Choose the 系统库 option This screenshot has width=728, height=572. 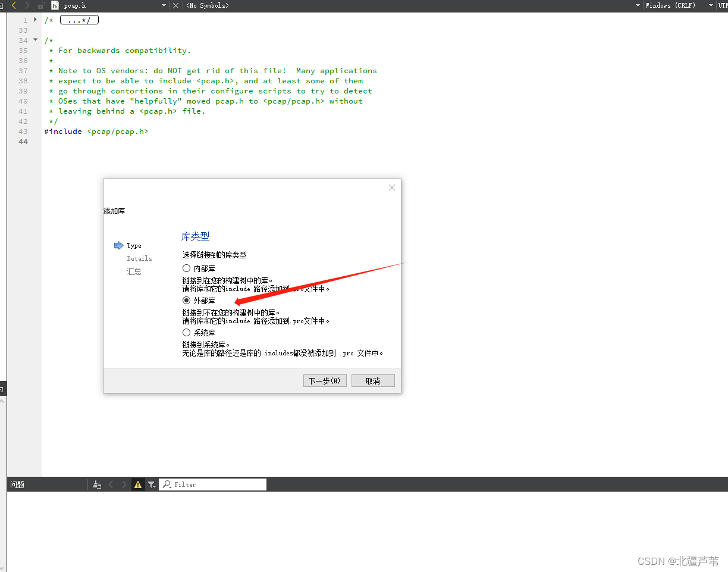[186, 333]
